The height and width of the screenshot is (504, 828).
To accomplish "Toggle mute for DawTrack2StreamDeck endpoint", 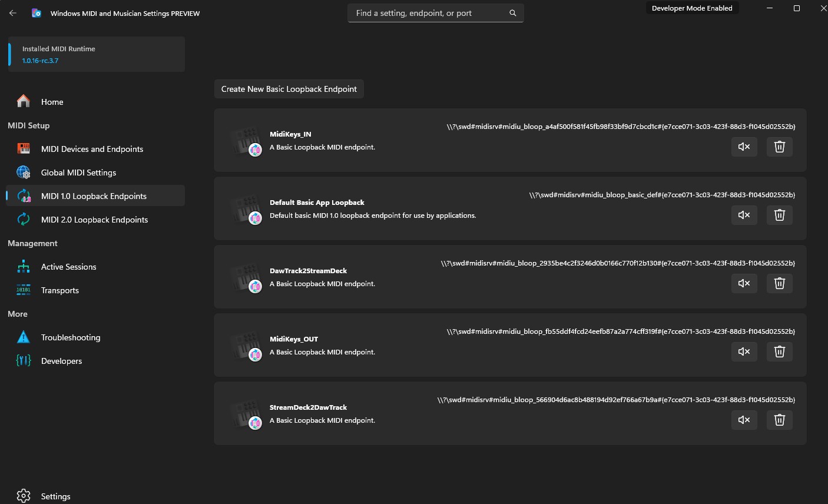I will pyautogui.click(x=744, y=283).
